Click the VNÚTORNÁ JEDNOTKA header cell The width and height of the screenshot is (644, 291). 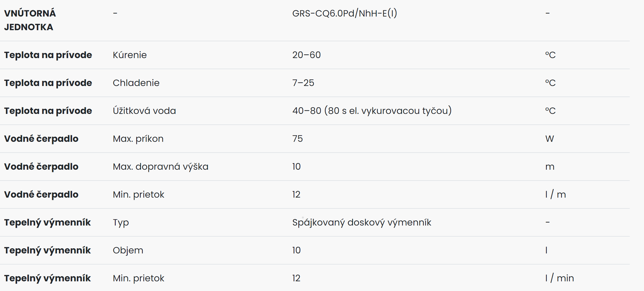[x=30, y=20]
